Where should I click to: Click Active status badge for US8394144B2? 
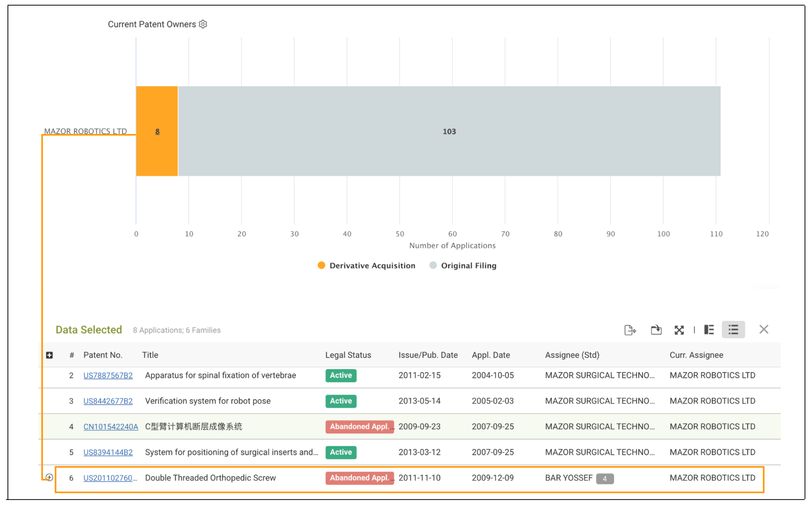341,452
